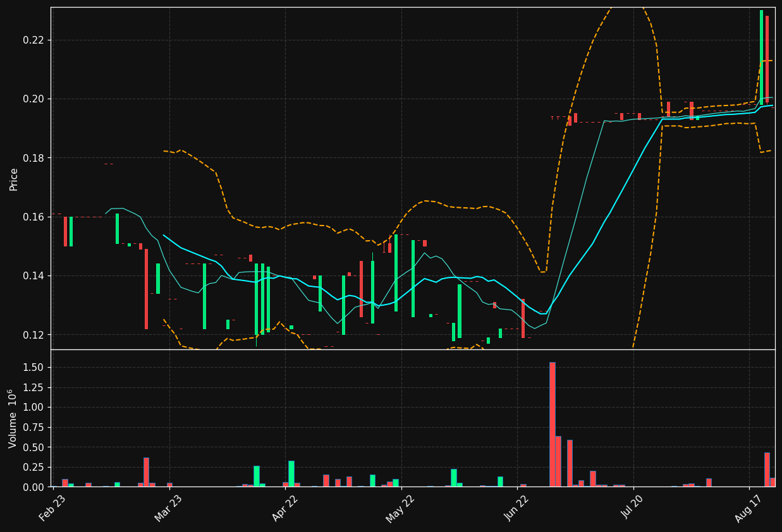
Task: Click the Mar 23 date label
Action: click(x=168, y=508)
